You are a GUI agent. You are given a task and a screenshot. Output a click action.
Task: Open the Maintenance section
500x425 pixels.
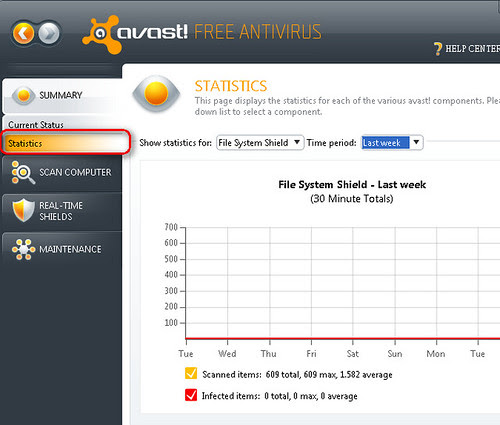click(x=62, y=249)
